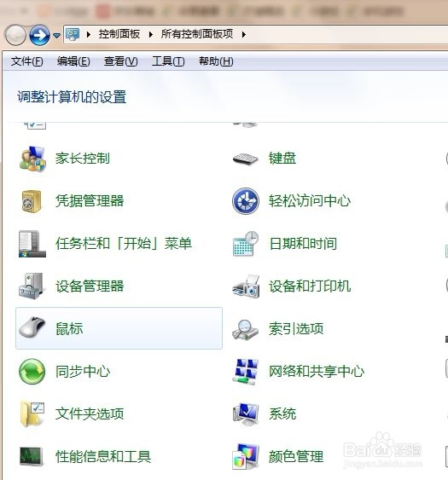Click the blue forward arrow button
The height and width of the screenshot is (480, 448).
pos(39,35)
